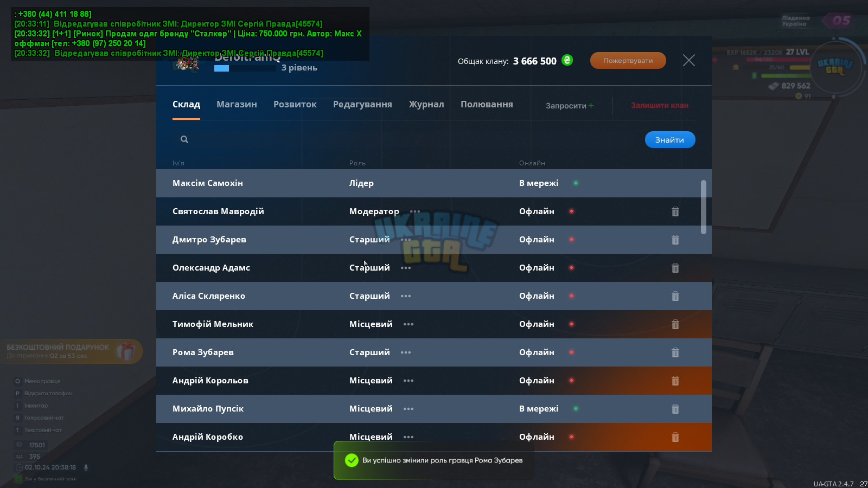Open role dots menu for Михайло Пупсік

pos(409,409)
